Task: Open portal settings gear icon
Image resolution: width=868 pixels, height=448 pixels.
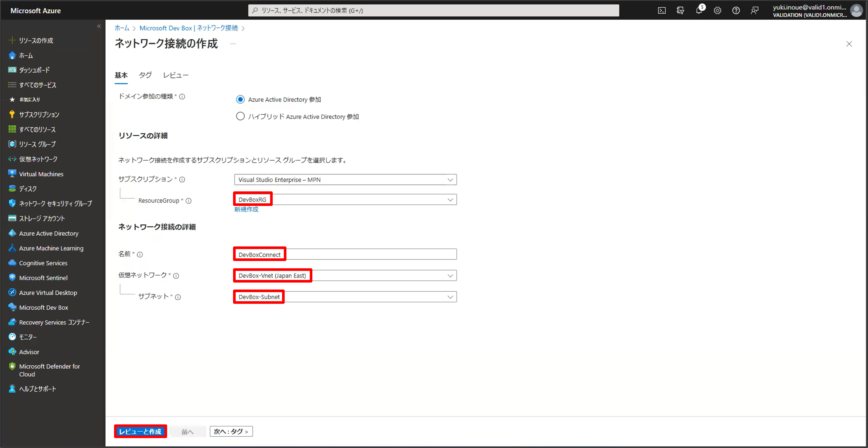Action: [x=717, y=10]
